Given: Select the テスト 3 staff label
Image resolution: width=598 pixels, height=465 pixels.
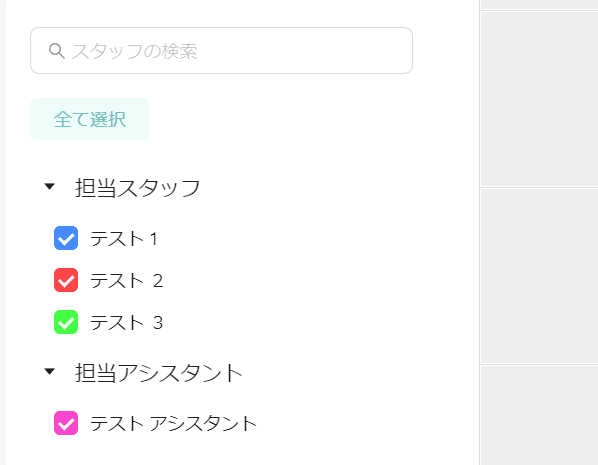Looking at the screenshot, I should click(x=127, y=323).
